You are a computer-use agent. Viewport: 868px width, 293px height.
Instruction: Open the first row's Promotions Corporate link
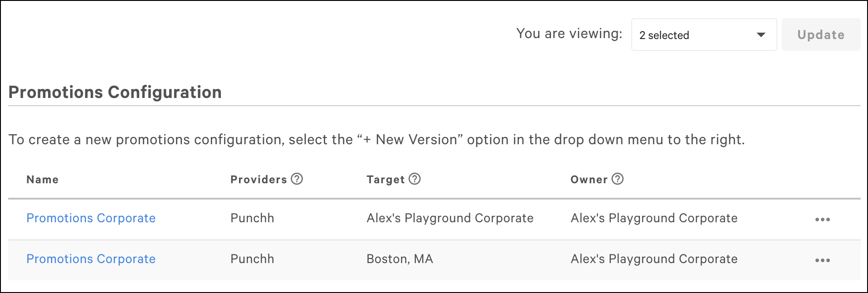[91, 218]
